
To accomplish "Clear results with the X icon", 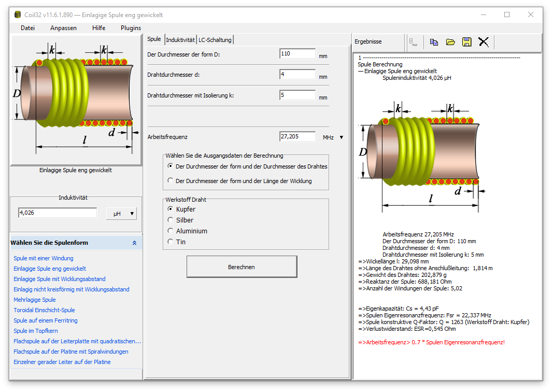I will pyautogui.click(x=484, y=43).
